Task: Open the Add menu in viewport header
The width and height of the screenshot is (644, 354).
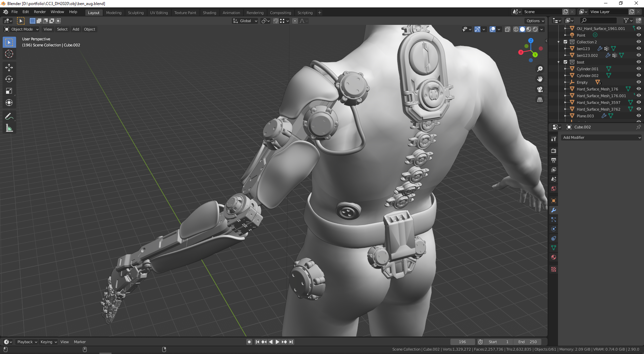Action: (x=76, y=29)
